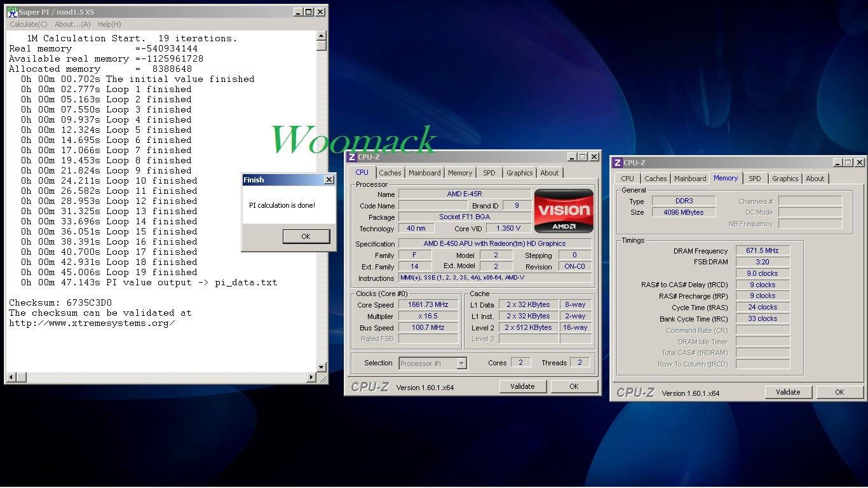
Task: Click Validate in the CPU-Z Memory window
Action: (788, 392)
